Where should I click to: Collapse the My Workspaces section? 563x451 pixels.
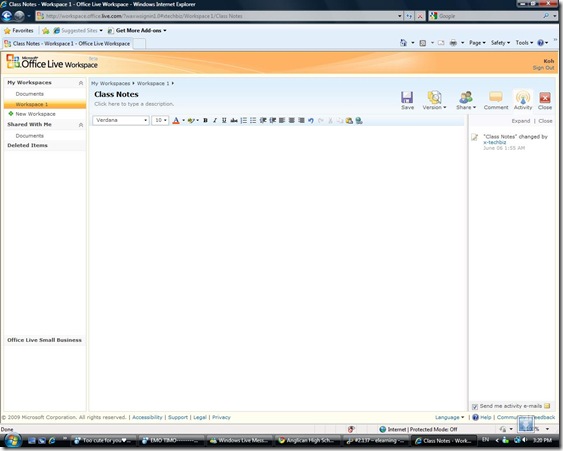(81, 83)
